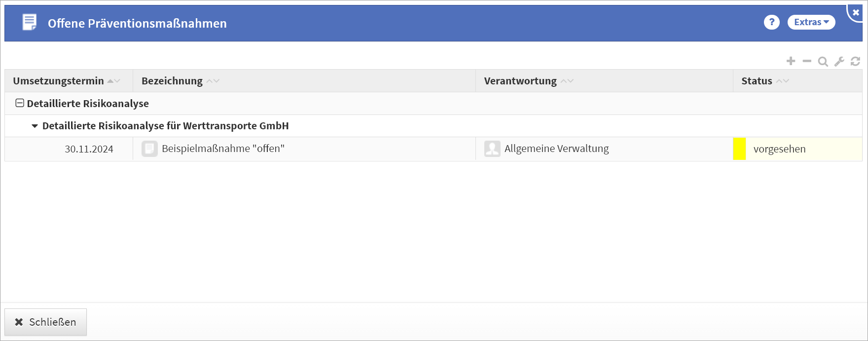Open table settings via wrench icon
Image resolution: width=868 pixels, height=341 pixels.
click(839, 62)
